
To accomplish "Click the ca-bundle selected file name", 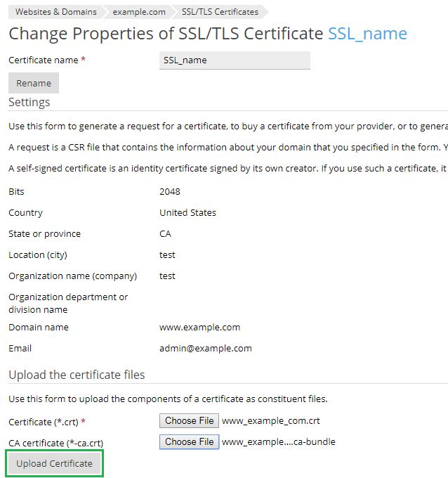I will point(278,442).
